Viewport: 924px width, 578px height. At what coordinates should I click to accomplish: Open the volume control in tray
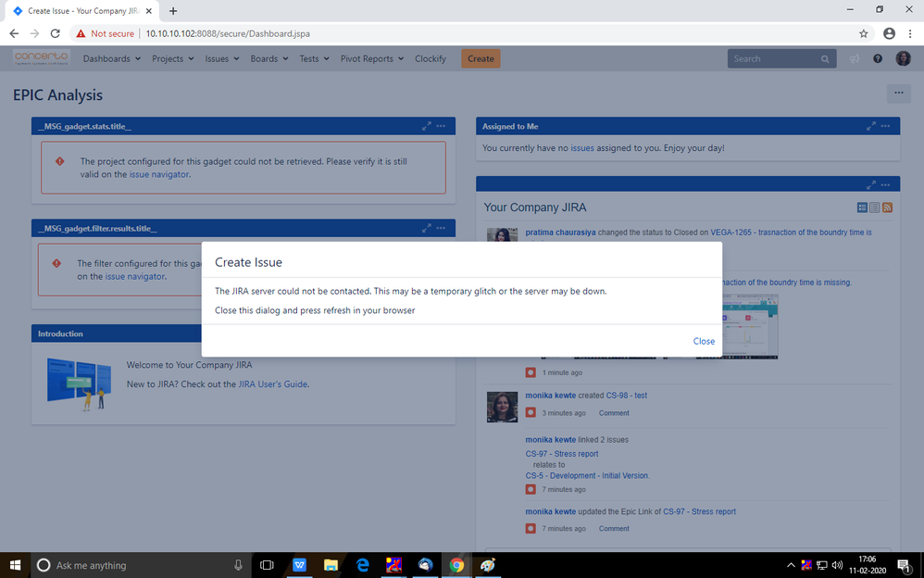[837, 565]
